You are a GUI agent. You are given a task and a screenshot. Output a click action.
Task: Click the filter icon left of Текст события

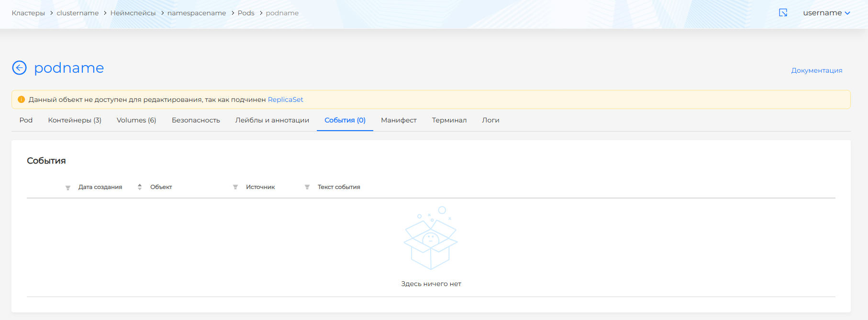[307, 187]
